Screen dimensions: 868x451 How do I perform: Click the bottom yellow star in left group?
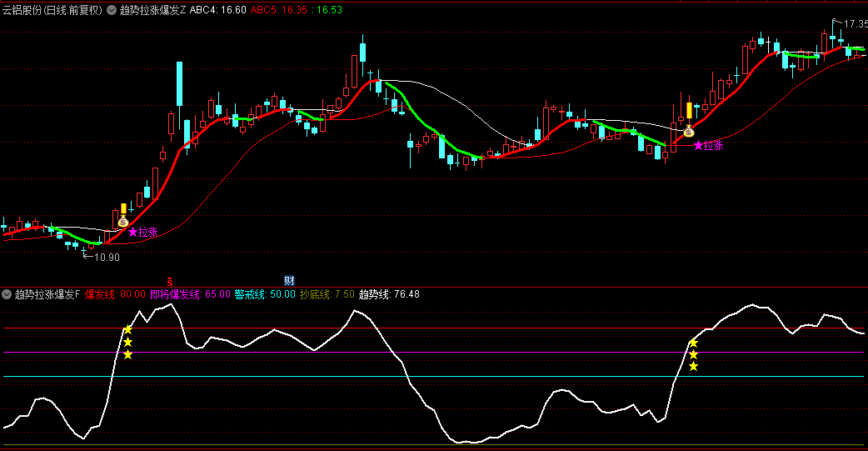point(128,354)
